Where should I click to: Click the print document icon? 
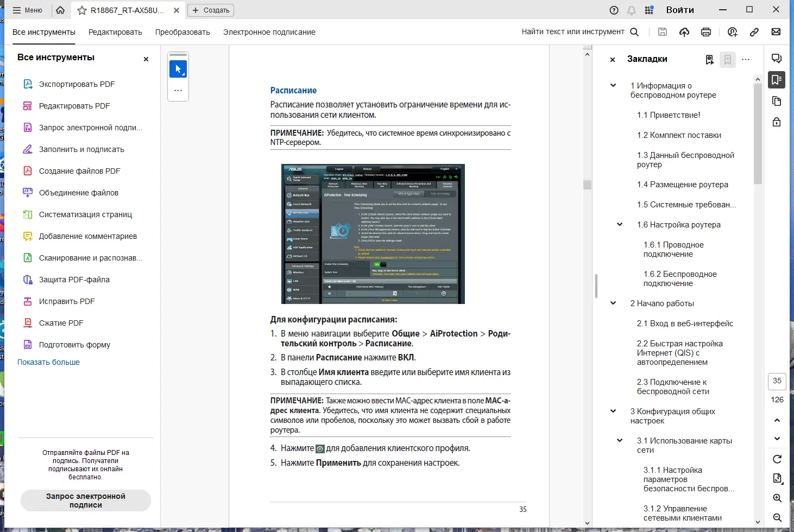[705, 32]
